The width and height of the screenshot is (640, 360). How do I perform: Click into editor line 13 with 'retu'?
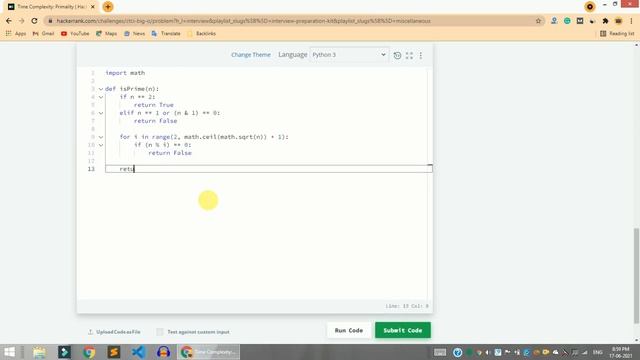click(269, 169)
